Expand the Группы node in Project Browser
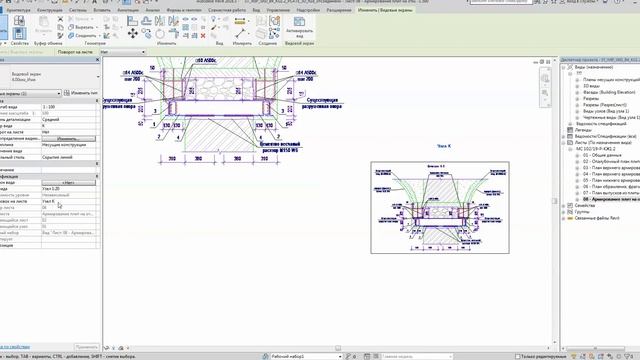 [x=564, y=212]
